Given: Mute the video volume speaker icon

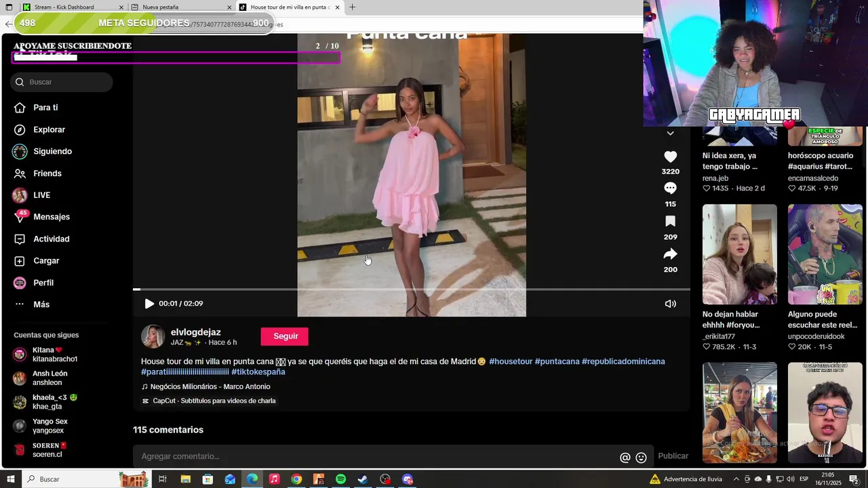Looking at the screenshot, I should point(670,304).
